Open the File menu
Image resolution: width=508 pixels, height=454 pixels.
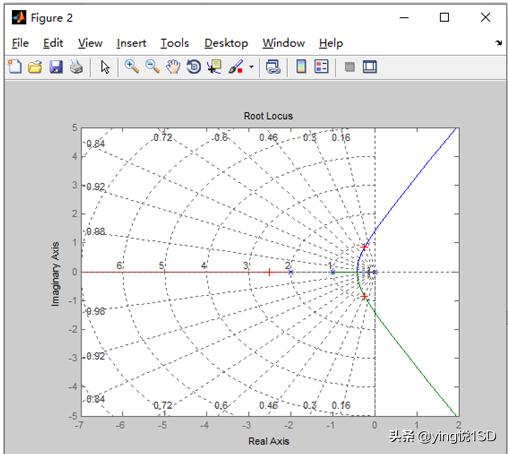(x=20, y=43)
